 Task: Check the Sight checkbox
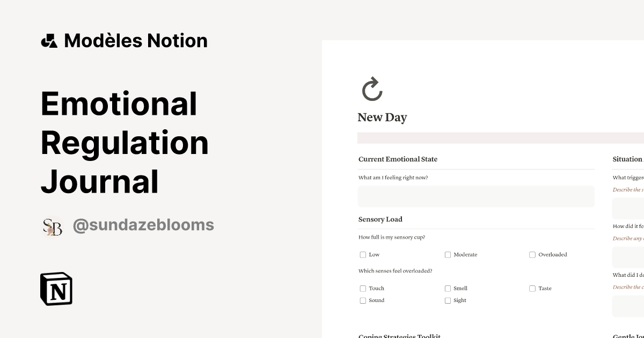click(x=448, y=300)
